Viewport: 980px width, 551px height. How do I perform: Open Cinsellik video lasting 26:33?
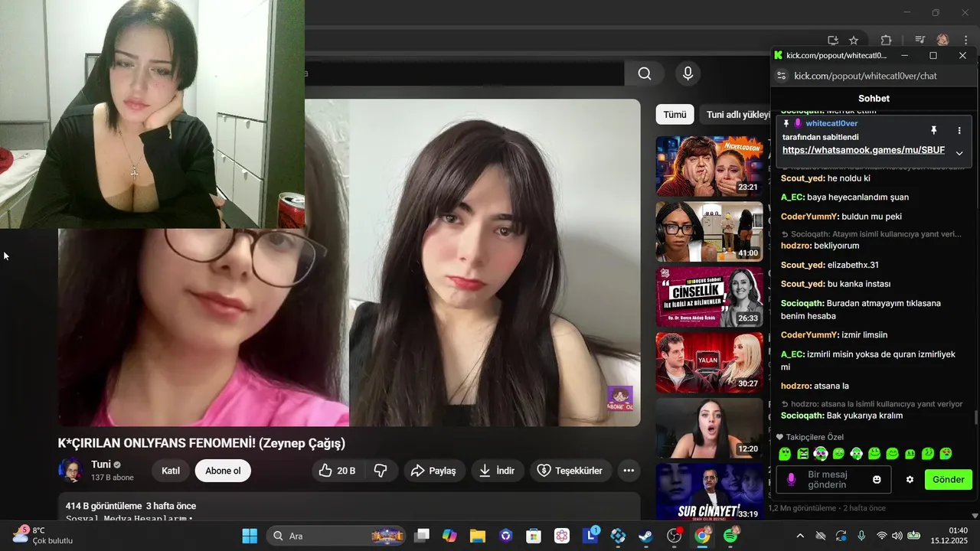point(709,297)
